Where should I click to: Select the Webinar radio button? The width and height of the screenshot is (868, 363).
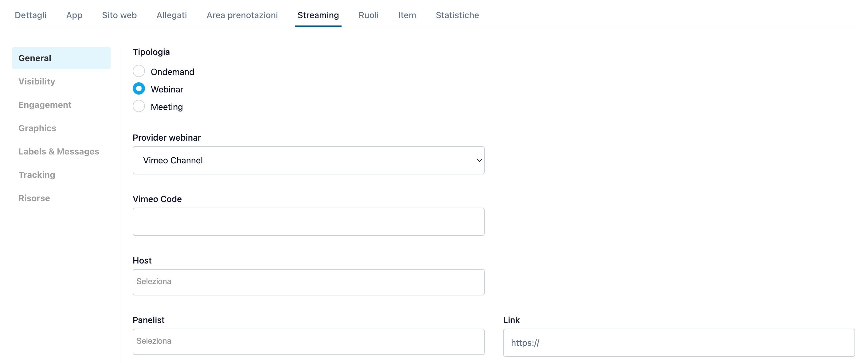(x=139, y=89)
